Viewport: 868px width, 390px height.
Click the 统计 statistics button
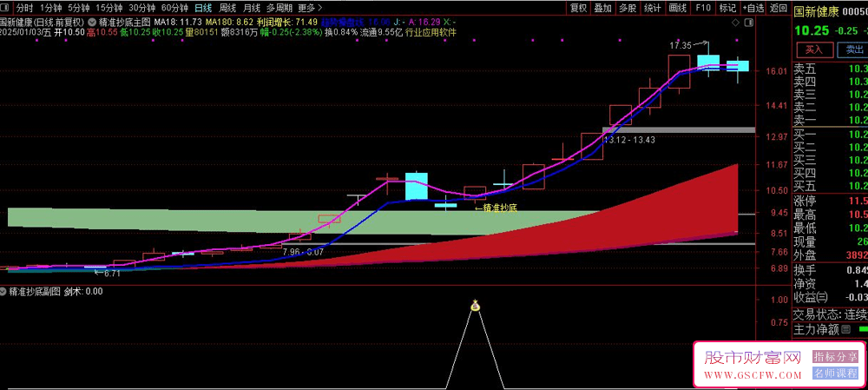652,8
